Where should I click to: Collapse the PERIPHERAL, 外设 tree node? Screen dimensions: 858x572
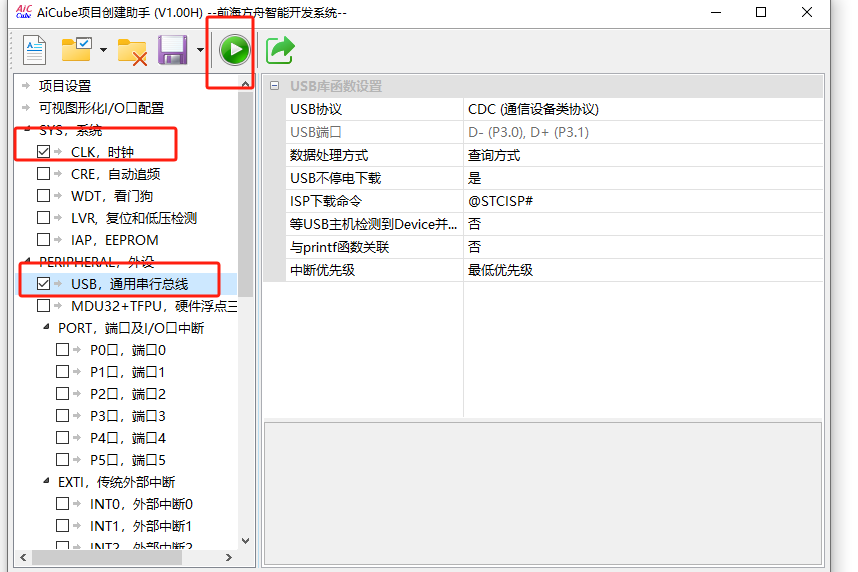point(27,261)
